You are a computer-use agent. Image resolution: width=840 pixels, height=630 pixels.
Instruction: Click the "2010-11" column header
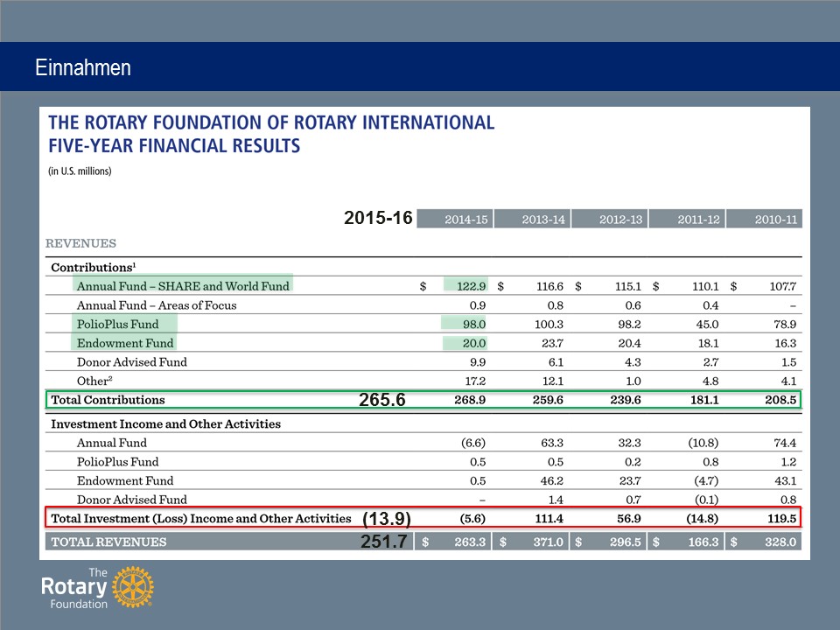[765, 219]
